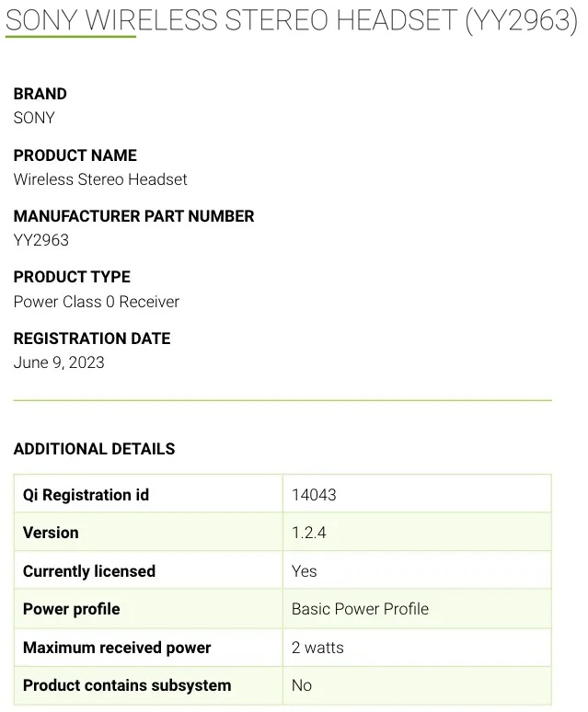Click the Currently licensed Yes value
Viewport: 588px width, 712px height.
304,571
